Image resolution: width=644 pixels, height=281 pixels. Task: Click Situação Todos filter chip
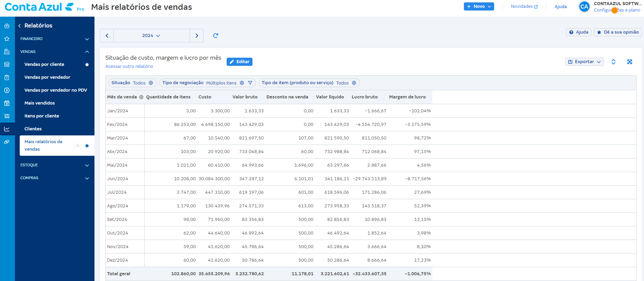tap(133, 83)
